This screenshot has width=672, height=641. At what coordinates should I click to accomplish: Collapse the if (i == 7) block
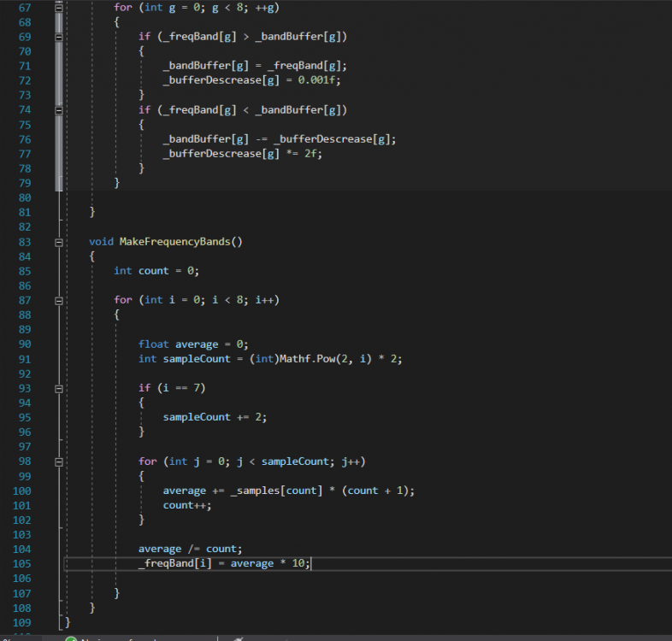tap(58, 389)
